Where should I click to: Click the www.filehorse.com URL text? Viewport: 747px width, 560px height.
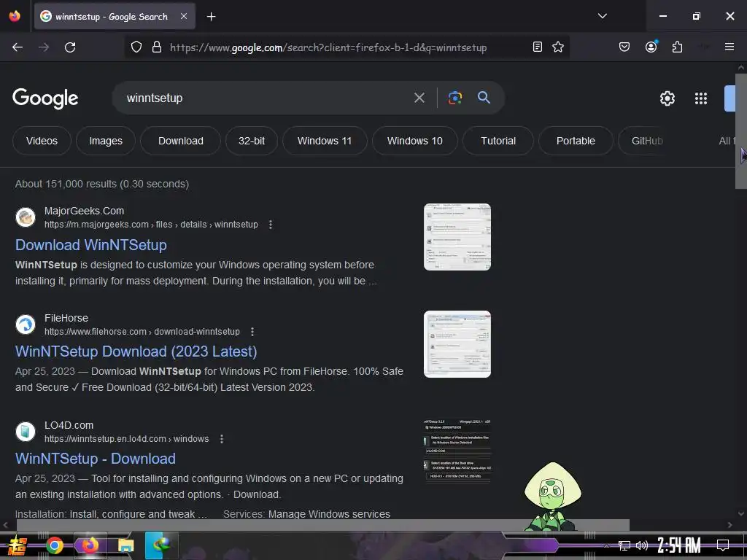coord(142,332)
